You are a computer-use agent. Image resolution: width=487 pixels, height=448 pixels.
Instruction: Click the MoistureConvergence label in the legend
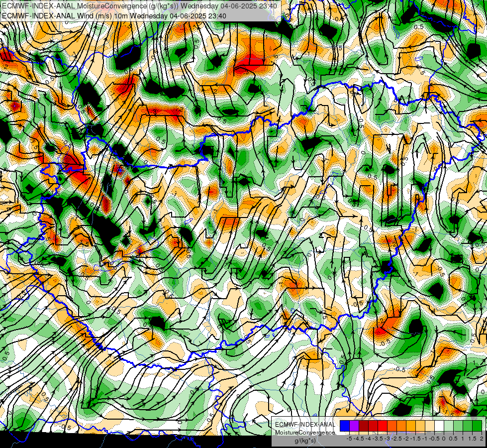305,433
